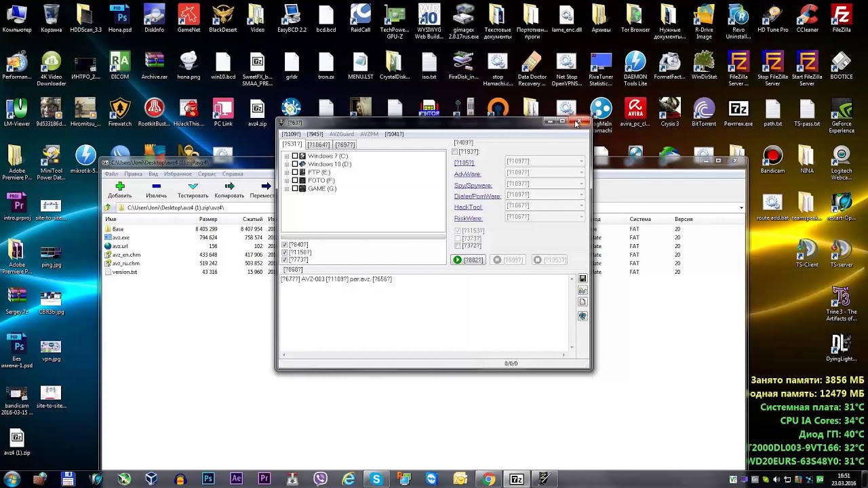Expand the Windows 7 (C:) tree node
The height and width of the screenshot is (488, 868).
tap(287, 156)
